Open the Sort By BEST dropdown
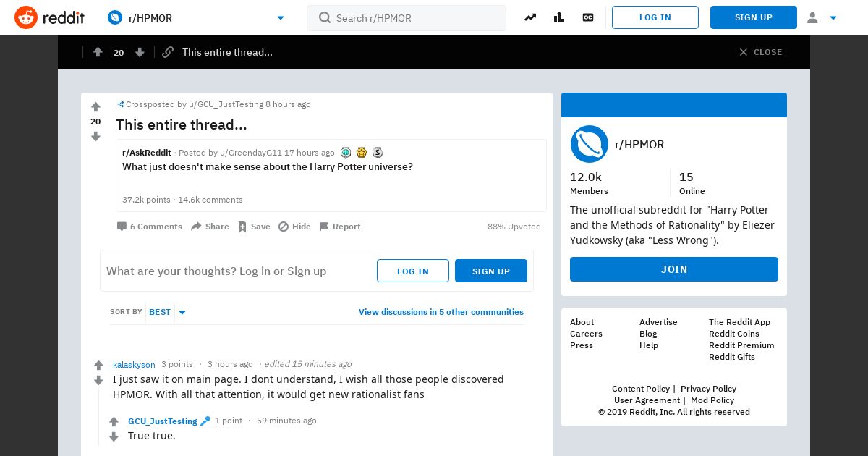868x456 pixels. coord(167,312)
